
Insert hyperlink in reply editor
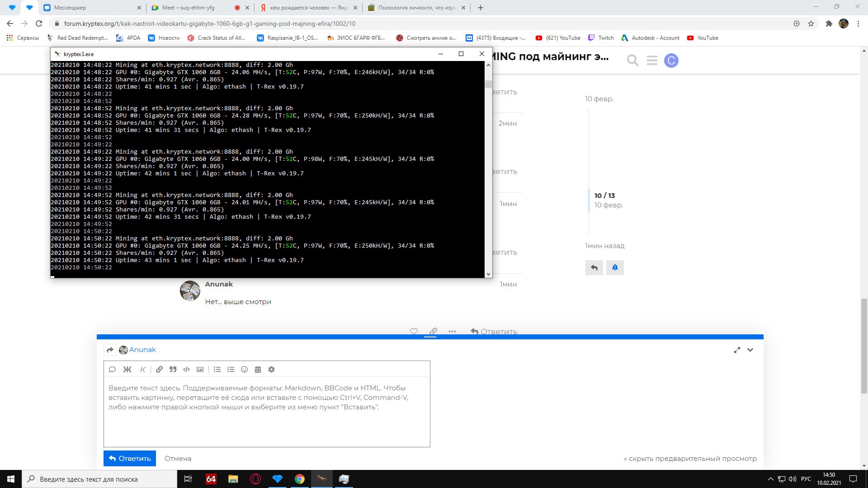click(159, 369)
